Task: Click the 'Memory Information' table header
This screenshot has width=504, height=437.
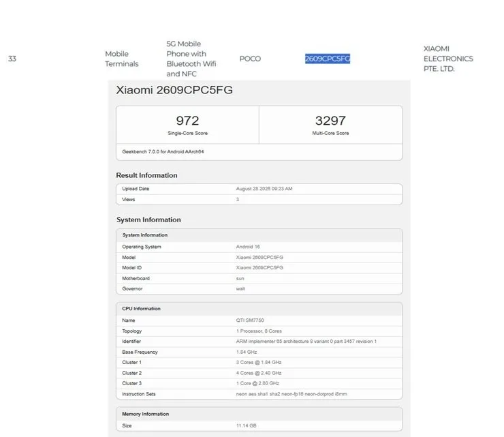Action: [x=145, y=414]
